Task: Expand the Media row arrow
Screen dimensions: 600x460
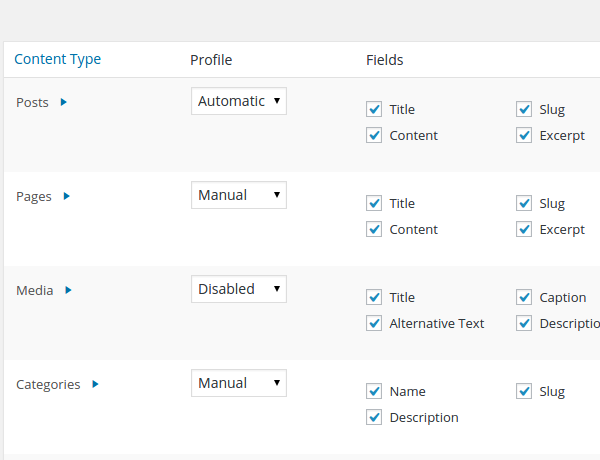Action: pos(69,290)
